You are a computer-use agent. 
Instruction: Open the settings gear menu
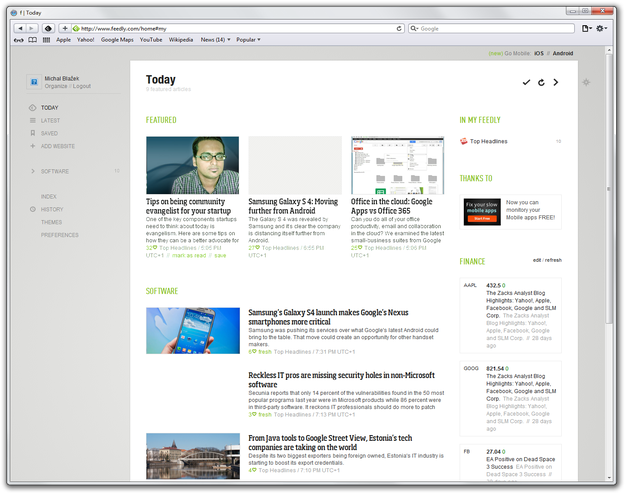[x=601, y=28]
